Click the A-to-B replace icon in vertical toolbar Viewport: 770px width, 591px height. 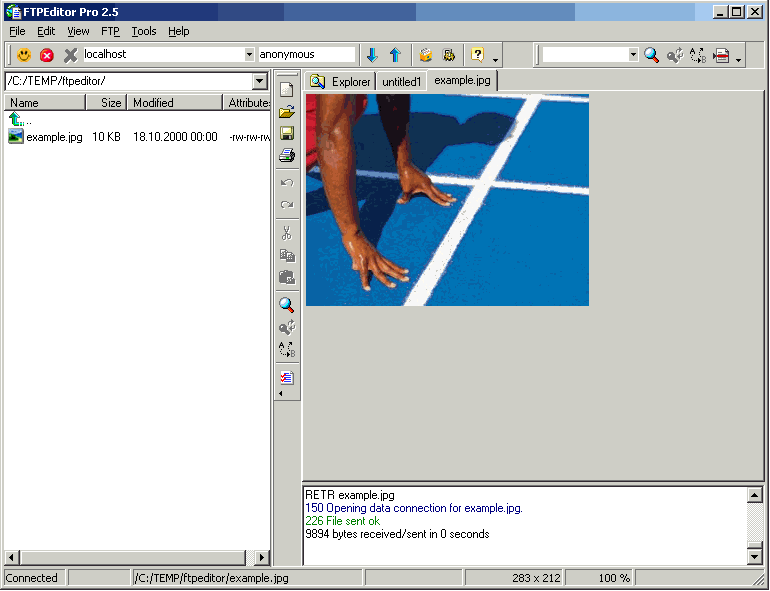pyautogui.click(x=287, y=349)
